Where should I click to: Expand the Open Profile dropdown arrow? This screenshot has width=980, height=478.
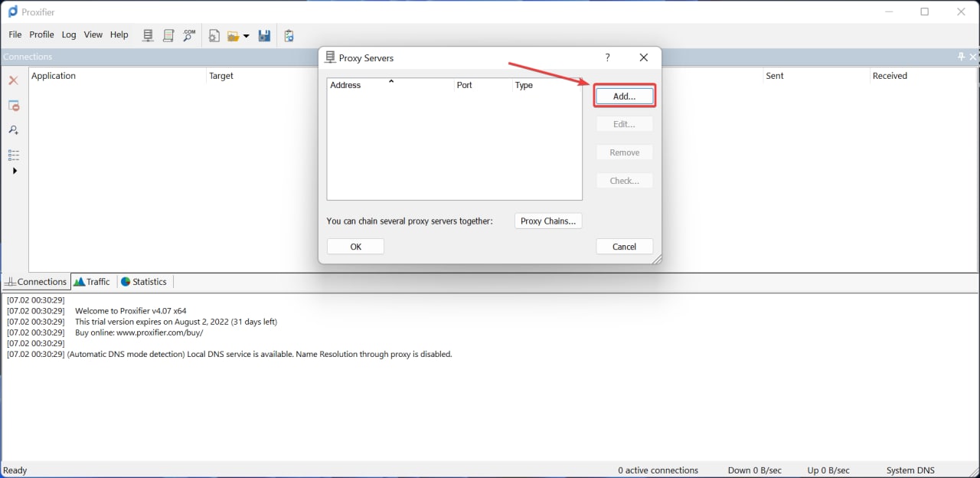tap(246, 36)
